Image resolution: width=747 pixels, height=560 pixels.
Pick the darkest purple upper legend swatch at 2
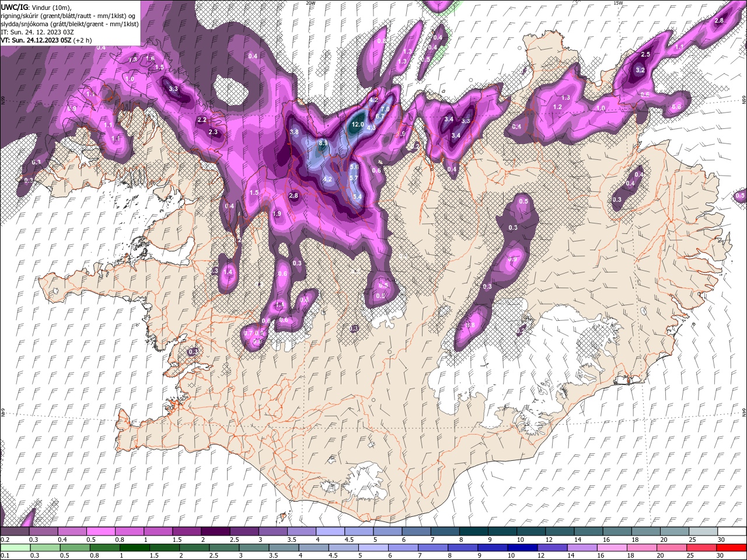[x=215, y=531]
